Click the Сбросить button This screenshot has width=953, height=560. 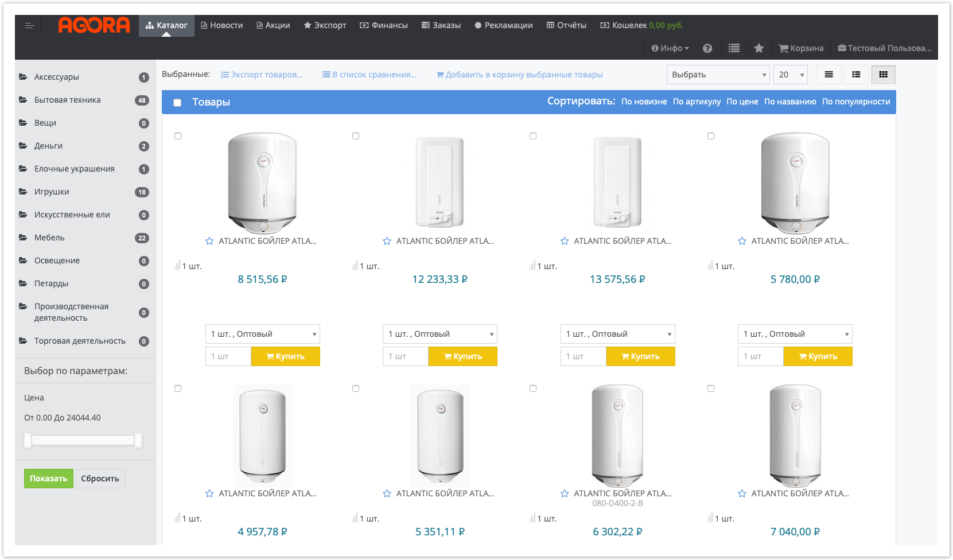(x=100, y=479)
